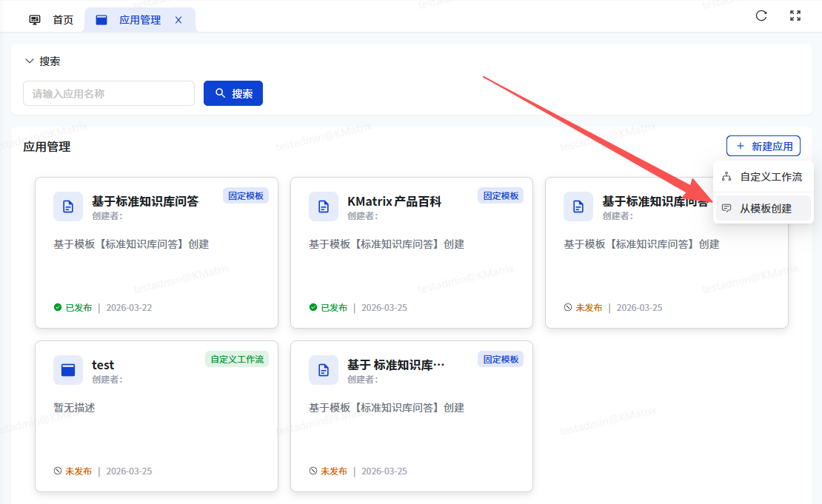Click the refresh icon at top right

761,16
